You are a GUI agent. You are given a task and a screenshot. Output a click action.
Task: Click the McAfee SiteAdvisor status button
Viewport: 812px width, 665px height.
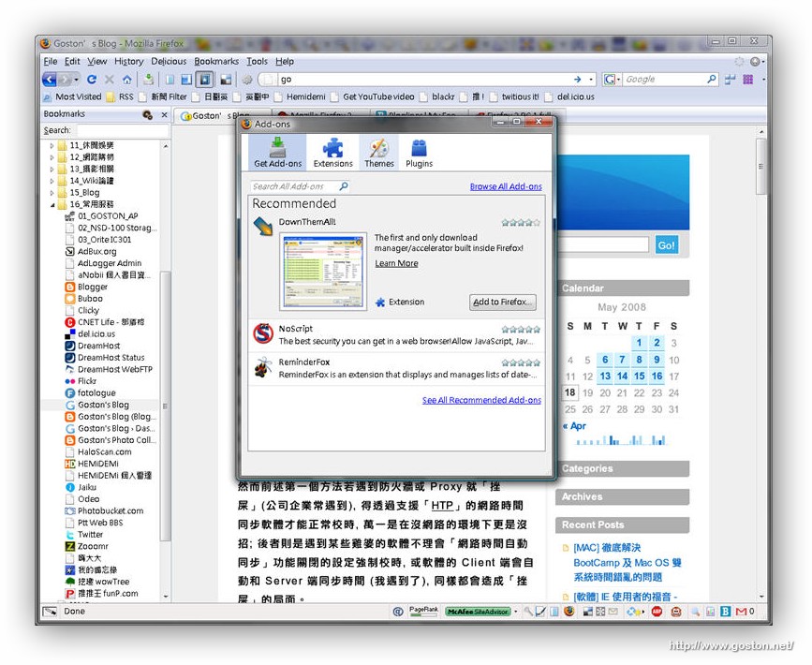click(478, 612)
